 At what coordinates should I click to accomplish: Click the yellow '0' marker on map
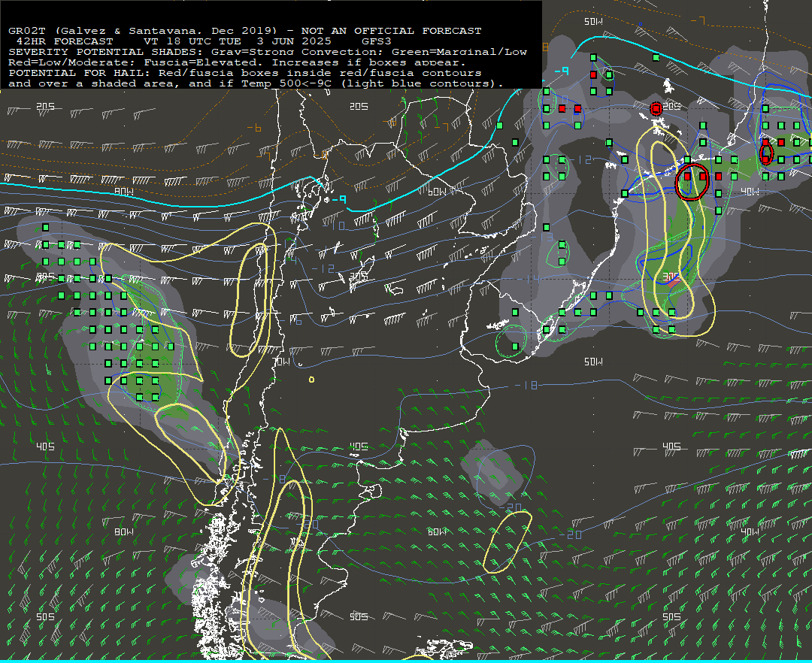click(311, 380)
